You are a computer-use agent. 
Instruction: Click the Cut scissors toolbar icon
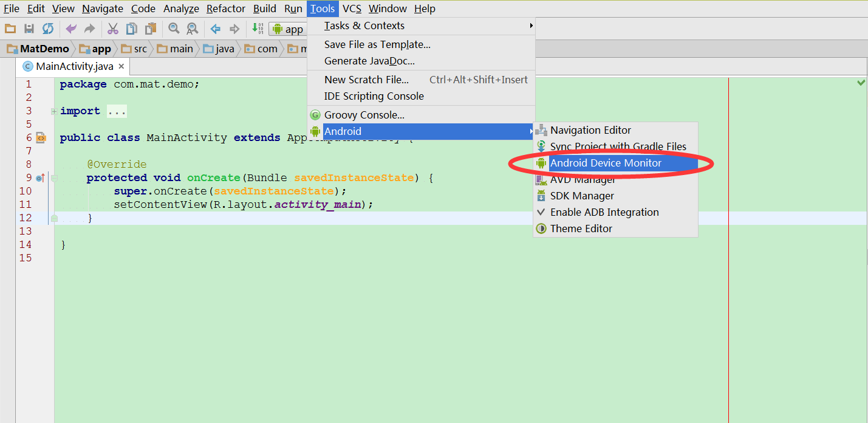tap(113, 29)
